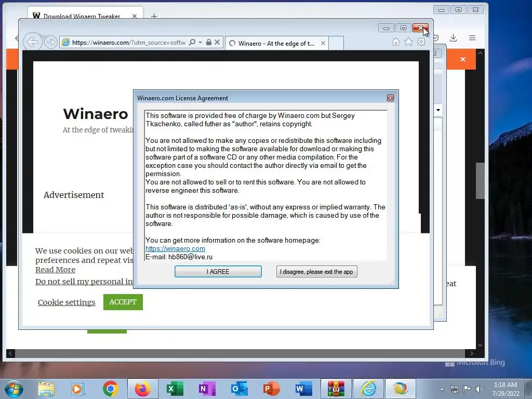Screen dimensions: 532x399
Task: Open Action Center flag tray icon
Action: [x=467, y=389]
